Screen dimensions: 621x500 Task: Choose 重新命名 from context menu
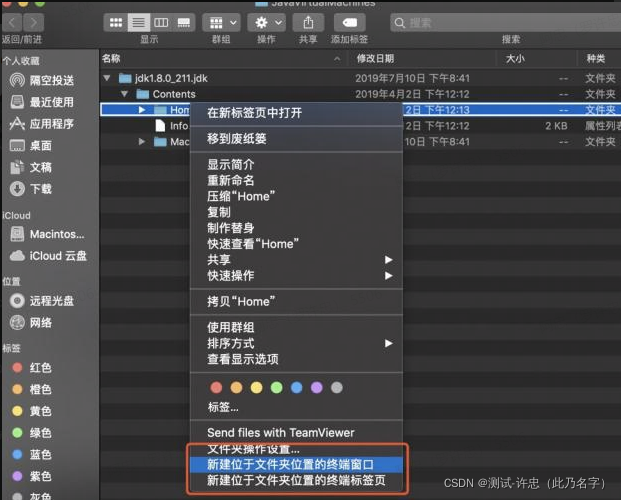[x=296, y=181]
